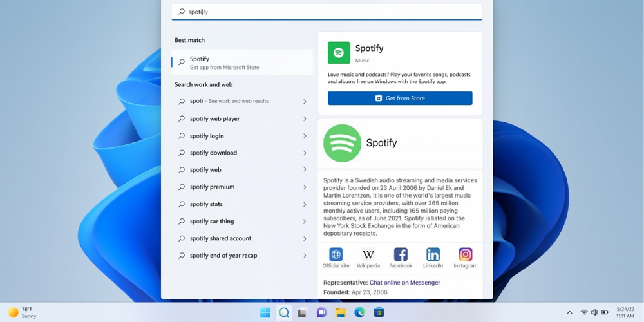The height and width of the screenshot is (322, 644).
Task: Open Microsoft Store from taskbar
Action: tap(379, 312)
